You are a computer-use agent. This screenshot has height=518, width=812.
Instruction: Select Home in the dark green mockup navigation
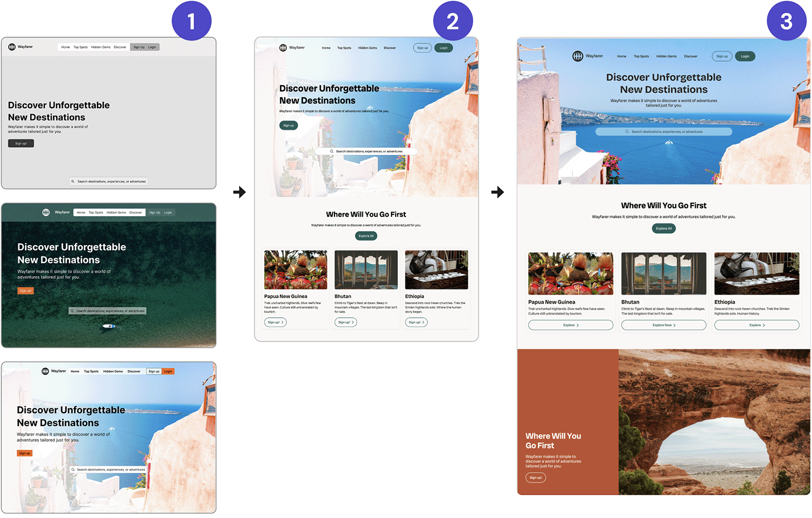(81, 213)
